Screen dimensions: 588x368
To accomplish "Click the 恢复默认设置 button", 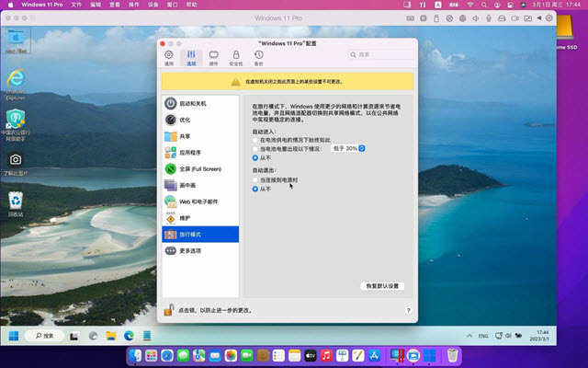I will coord(382,286).
